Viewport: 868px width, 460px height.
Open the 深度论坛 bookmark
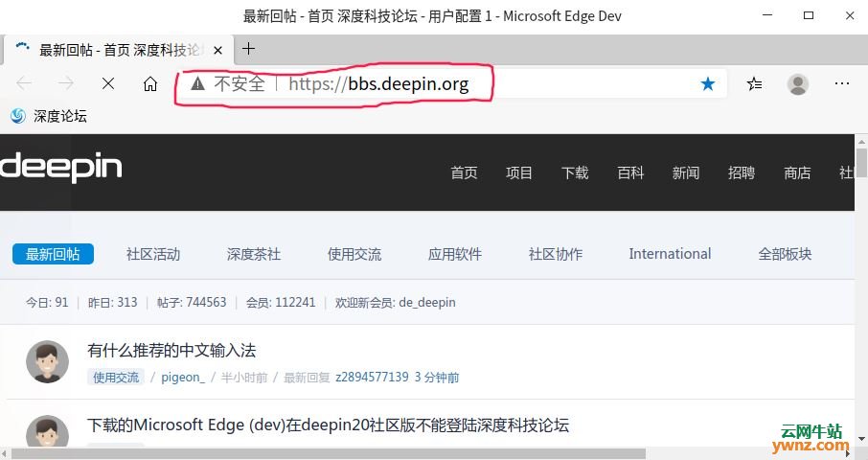tap(49, 116)
